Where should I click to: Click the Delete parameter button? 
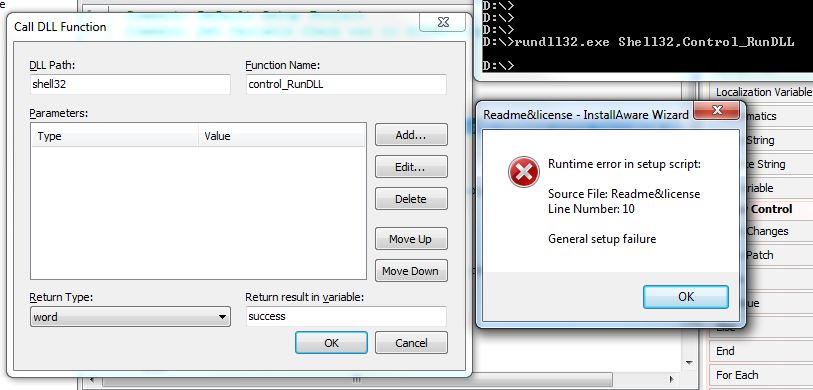[x=411, y=199]
